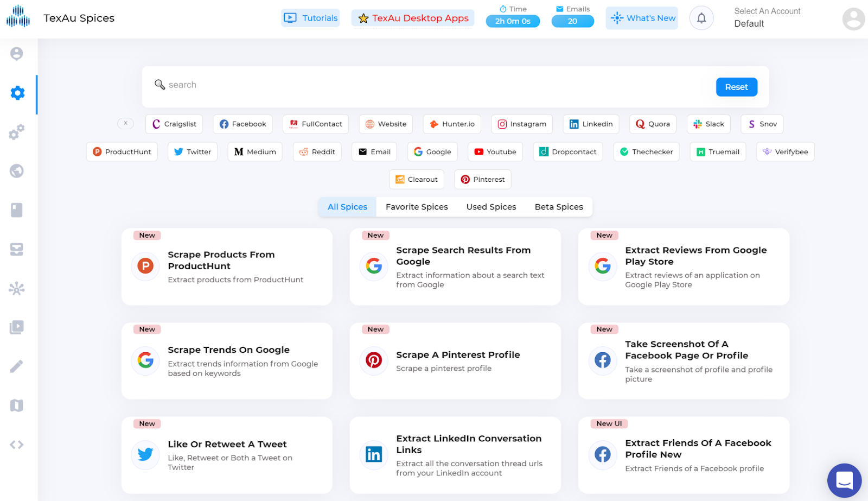Open the profile icon in the sidebar
The image size is (868, 501).
pyautogui.click(x=17, y=53)
